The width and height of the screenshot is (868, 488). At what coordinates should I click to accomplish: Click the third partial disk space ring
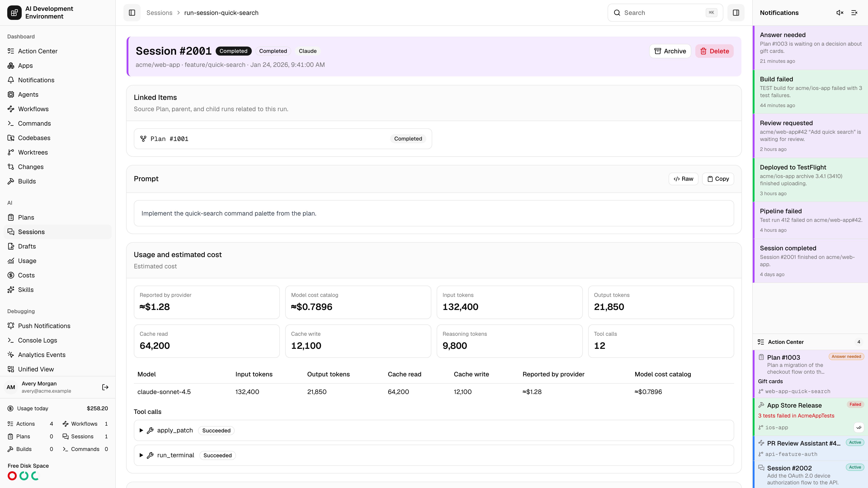coord(35,476)
